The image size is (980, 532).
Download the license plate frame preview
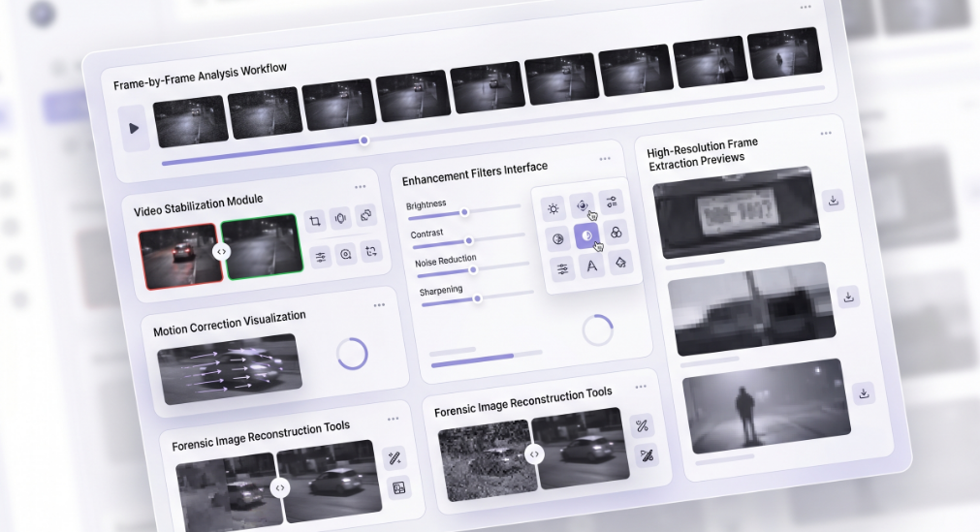pos(833,201)
